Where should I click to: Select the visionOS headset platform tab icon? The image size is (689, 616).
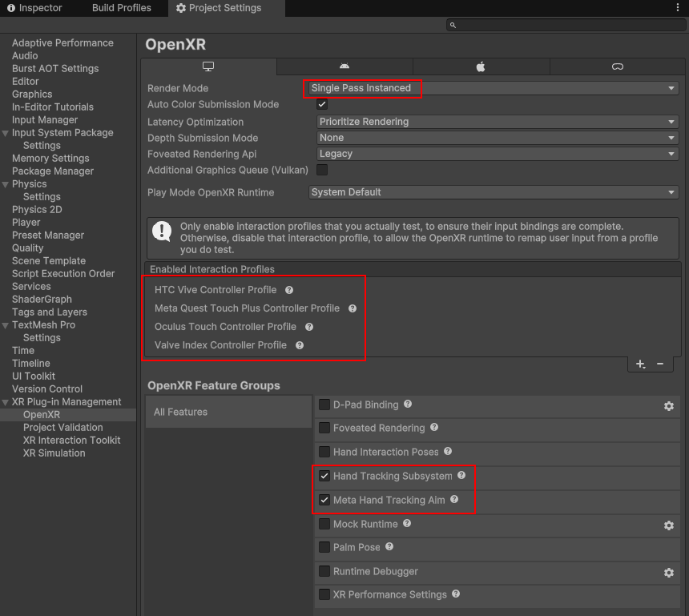click(618, 66)
